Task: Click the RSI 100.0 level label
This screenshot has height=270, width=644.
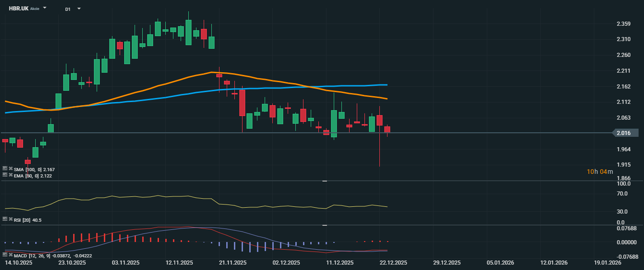Action: (623, 184)
